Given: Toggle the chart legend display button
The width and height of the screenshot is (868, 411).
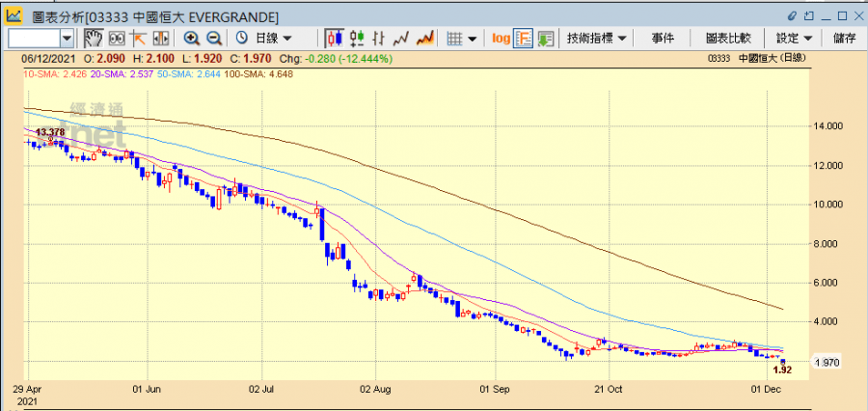Looking at the screenshot, I should coord(524,38).
